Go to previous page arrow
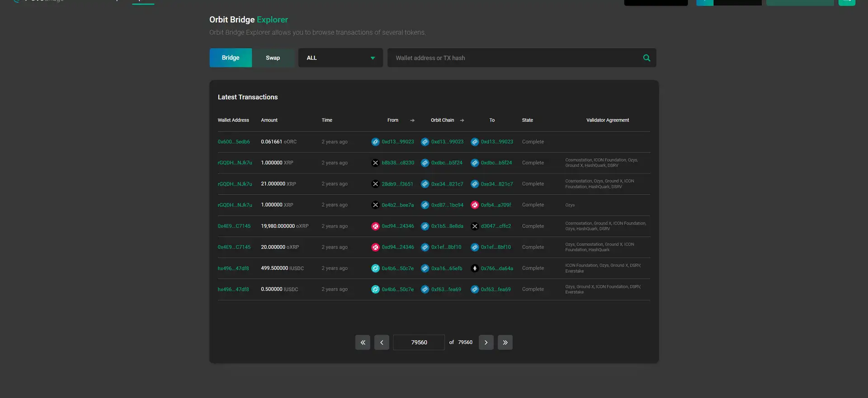This screenshot has height=398, width=868. (x=382, y=342)
